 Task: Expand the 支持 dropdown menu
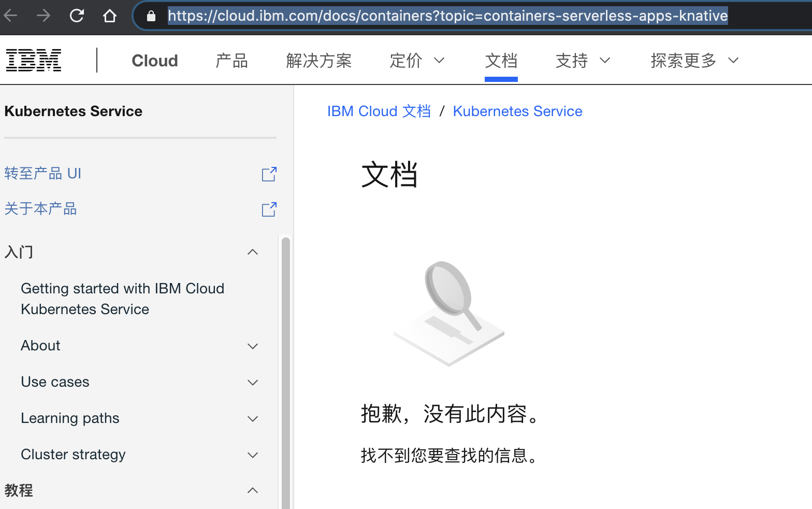tap(583, 61)
